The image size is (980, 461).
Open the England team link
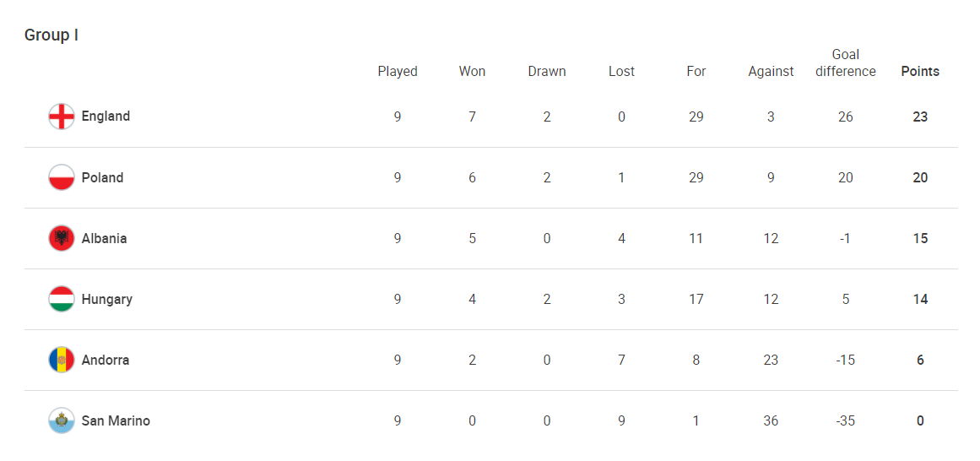coord(106,117)
